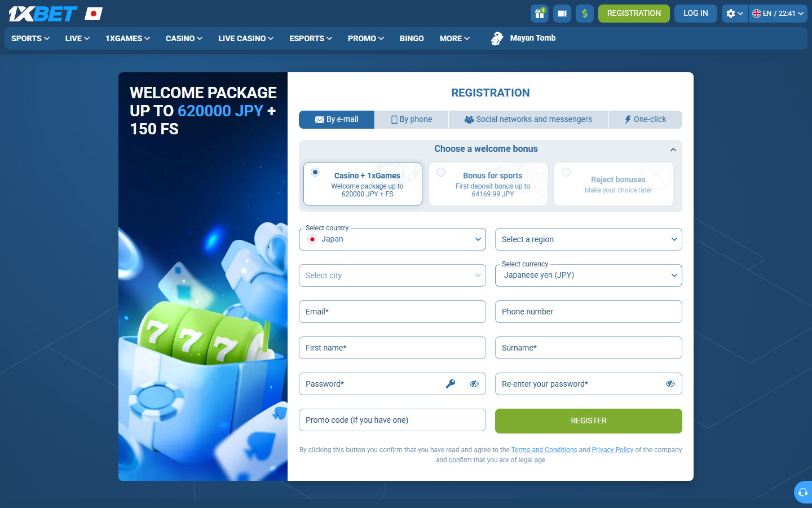Screen dimensions: 812x508
Task: Focus the Surname input field
Action: (x=589, y=348)
